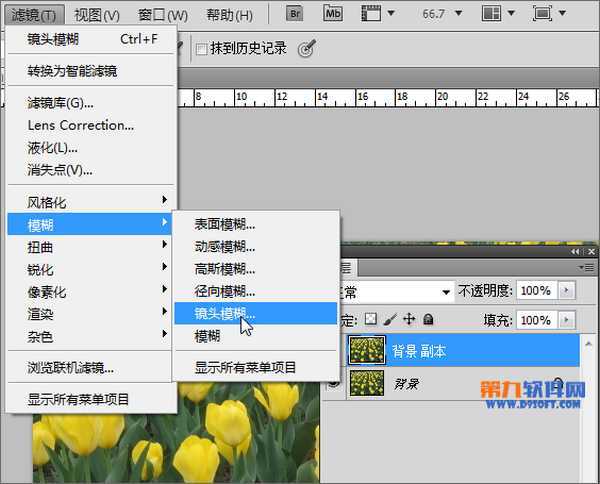
Task: Lock image pixels with brush icon
Action: 389,320
